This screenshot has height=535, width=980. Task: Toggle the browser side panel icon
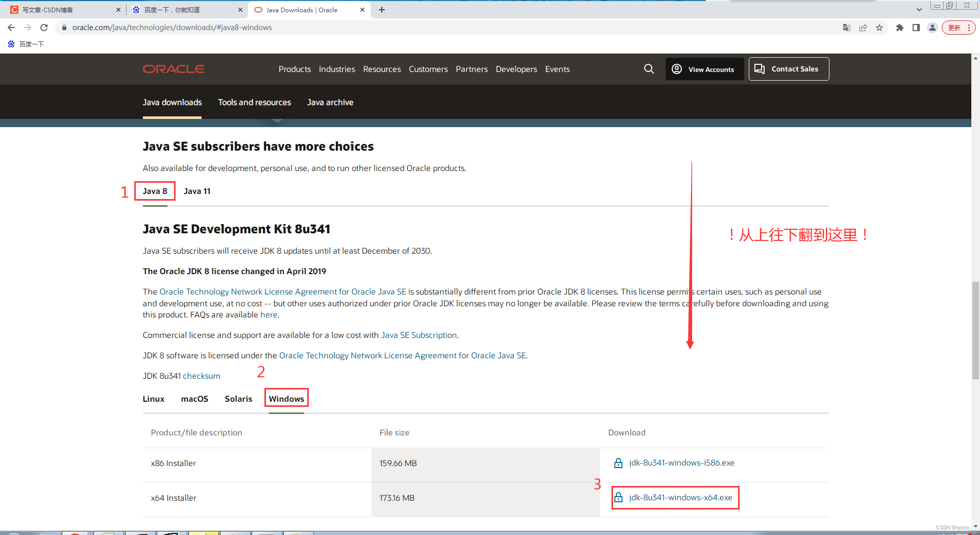(916, 28)
